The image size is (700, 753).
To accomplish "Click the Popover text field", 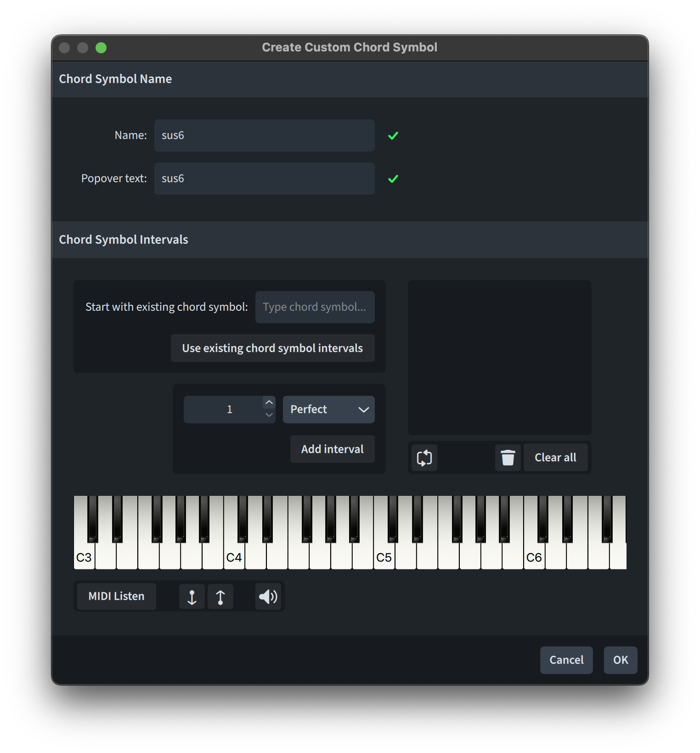I will coord(264,179).
